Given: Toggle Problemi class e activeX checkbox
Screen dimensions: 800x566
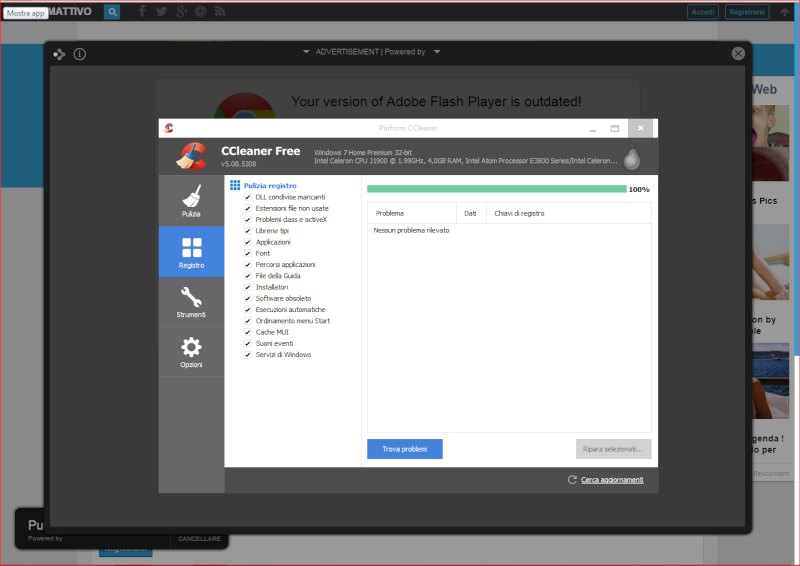Looking at the screenshot, I should click(247, 219).
